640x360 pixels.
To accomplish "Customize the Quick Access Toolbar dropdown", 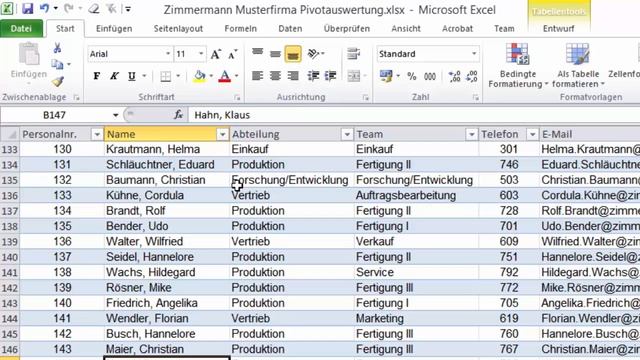I will [128, 9].
